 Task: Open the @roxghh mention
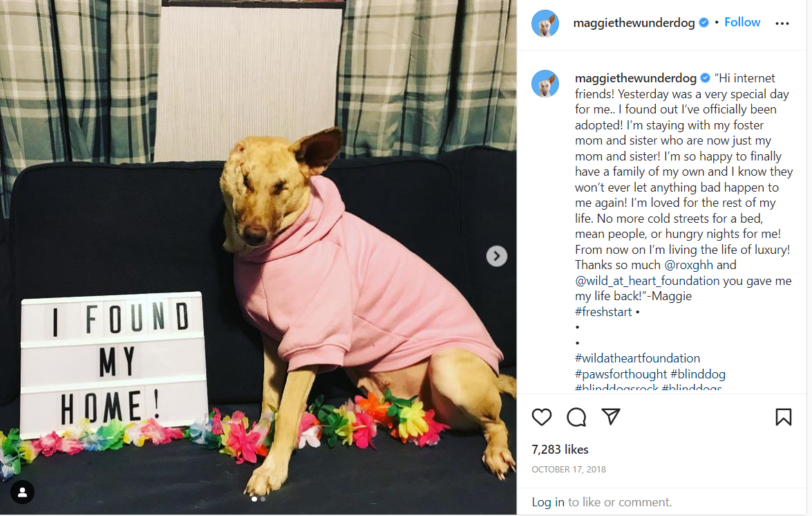(x=688, y=265)
